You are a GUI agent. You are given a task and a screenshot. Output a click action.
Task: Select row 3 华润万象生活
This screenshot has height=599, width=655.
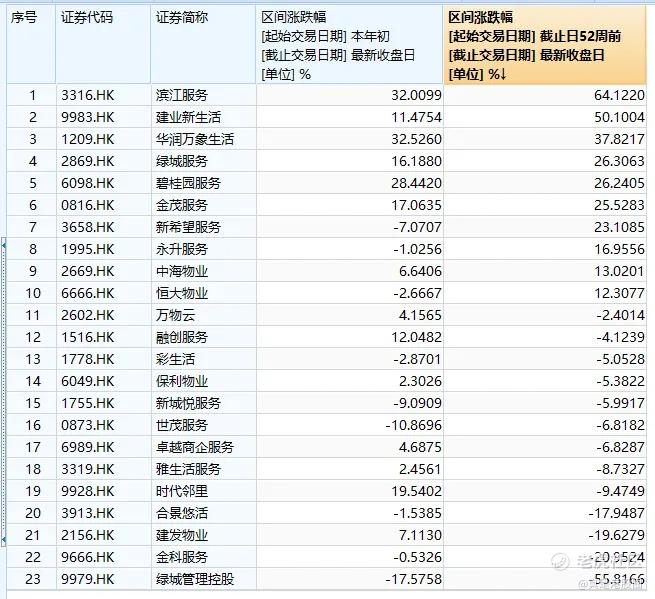326,139
